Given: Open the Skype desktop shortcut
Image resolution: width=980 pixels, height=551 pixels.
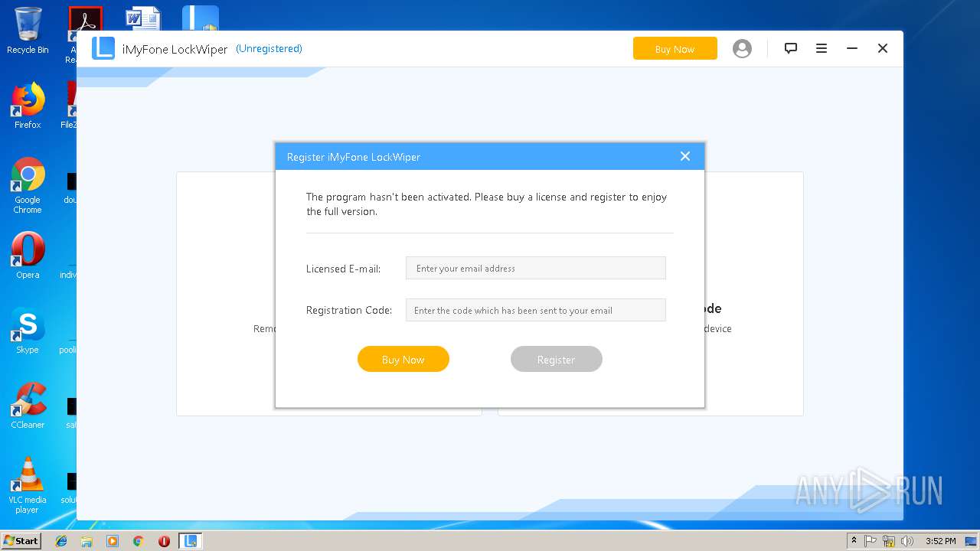Looking at the screenshot, I should click(x=28, y=331).
